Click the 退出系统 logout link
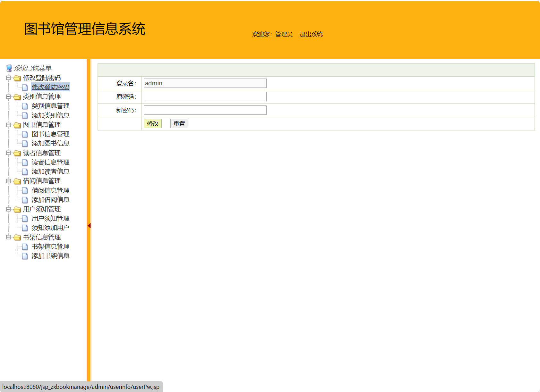 311,34
